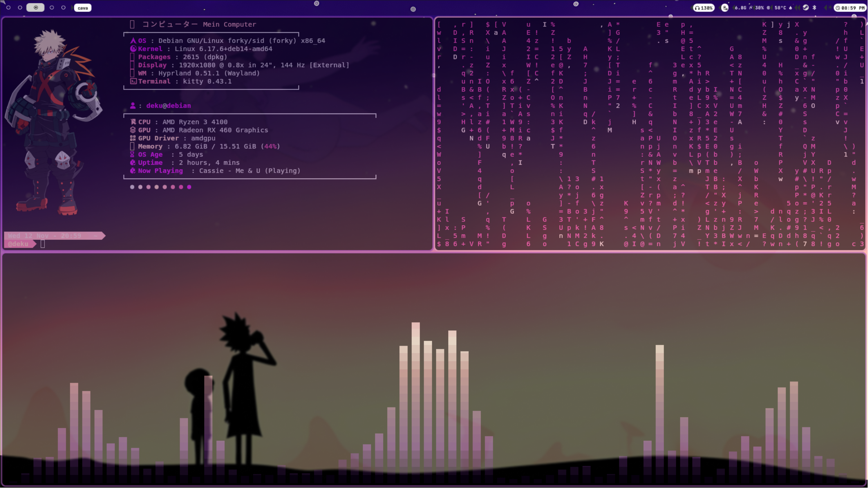Click the "44%" memory percentage
This screenshot has width=868, height=488.
[x=270, y=146]
